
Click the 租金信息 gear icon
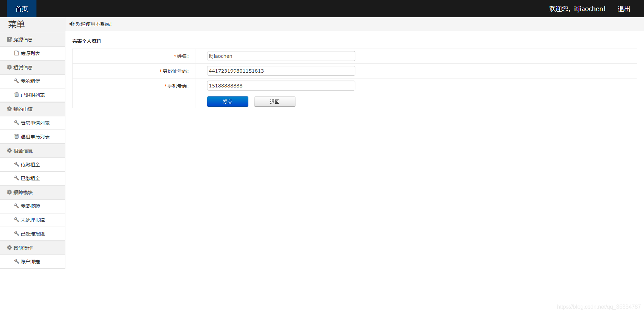(9, 150)
